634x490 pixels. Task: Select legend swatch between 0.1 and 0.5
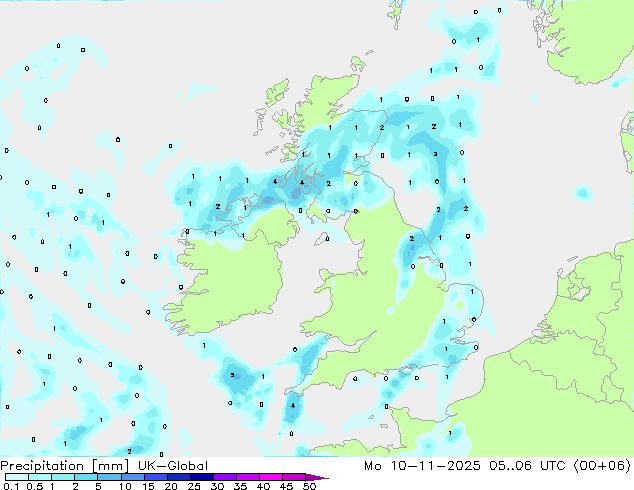click(x=17, y=477)
